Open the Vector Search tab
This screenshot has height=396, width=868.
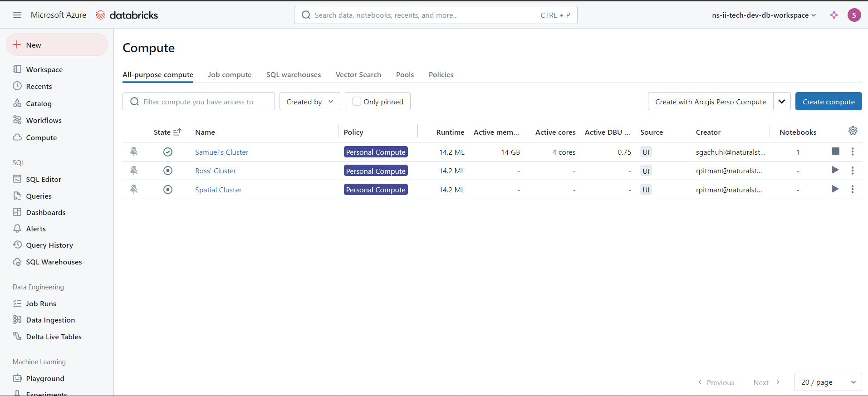tap(358, 75)
